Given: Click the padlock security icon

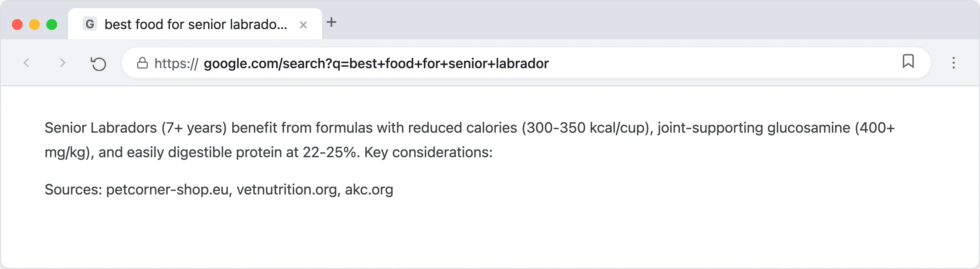Looking at the screenshot, I should coord(143,63).
